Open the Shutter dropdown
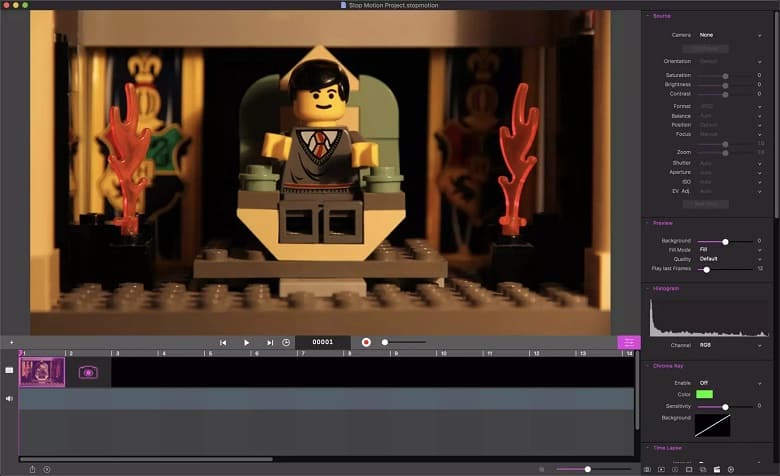Viewport: 780px width, 476px height. click(730, 163)
